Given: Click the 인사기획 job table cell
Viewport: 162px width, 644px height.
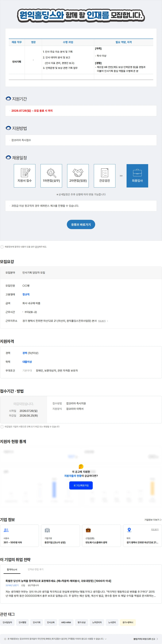Looking at the screenshot, I should [17, 61].
